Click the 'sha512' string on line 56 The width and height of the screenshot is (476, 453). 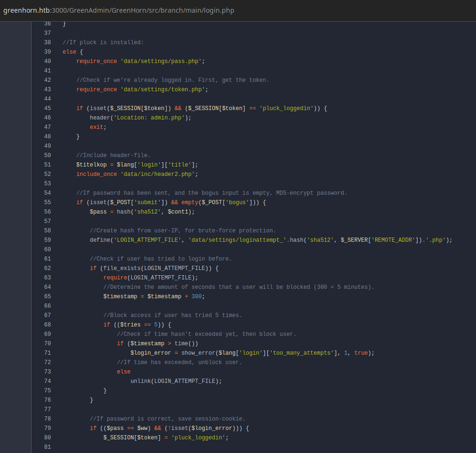click(147, 212)
